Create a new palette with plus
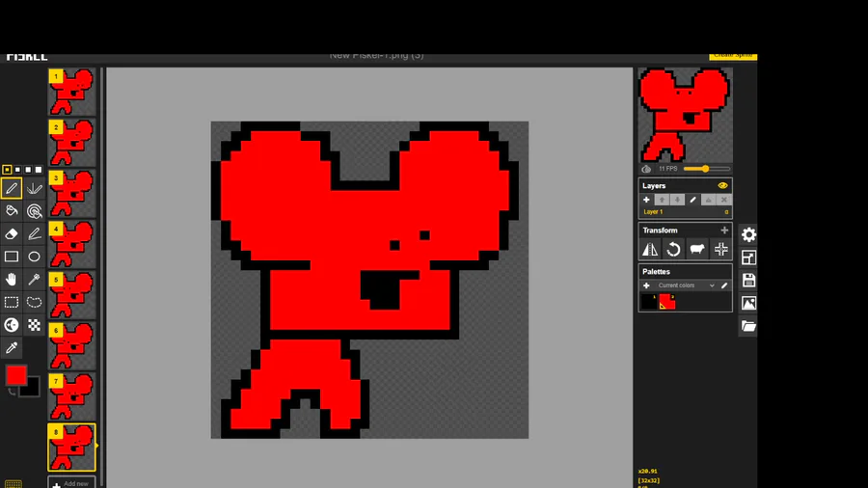This screenshot has height=488, width=868. [x=646, y=285]
